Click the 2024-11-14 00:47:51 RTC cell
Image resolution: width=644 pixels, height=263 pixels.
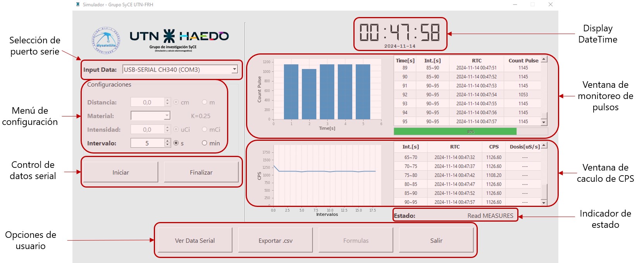click(477, 68)
